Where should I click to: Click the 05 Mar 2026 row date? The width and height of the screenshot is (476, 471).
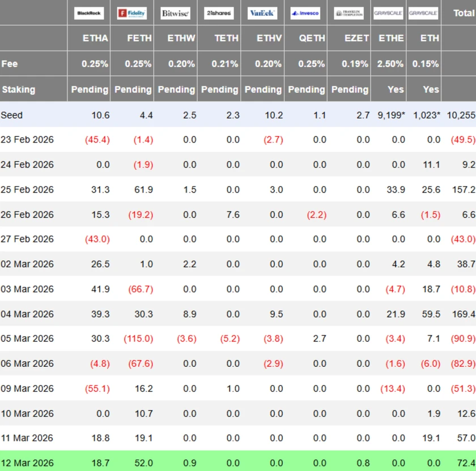(x=27, y=339)
